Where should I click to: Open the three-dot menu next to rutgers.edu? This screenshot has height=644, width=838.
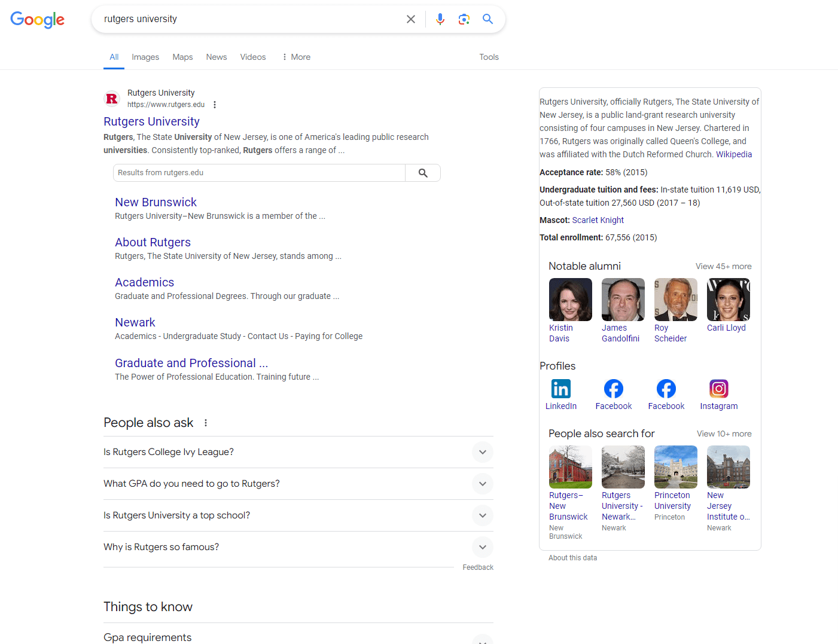click(214, 104)
